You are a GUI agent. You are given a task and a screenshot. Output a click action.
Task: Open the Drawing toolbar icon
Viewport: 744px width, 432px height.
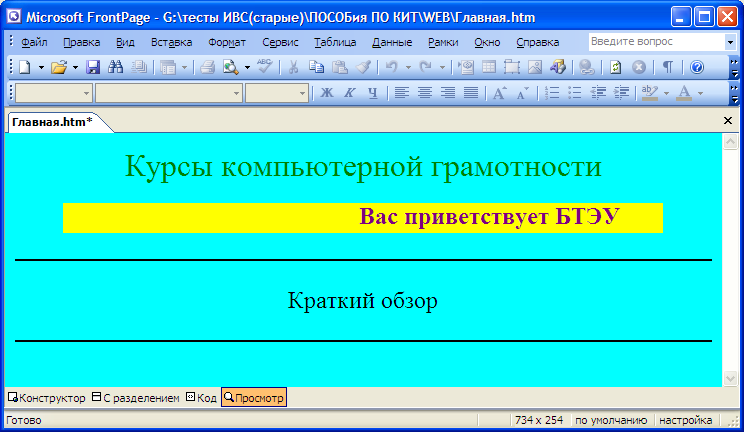[558, 67]
